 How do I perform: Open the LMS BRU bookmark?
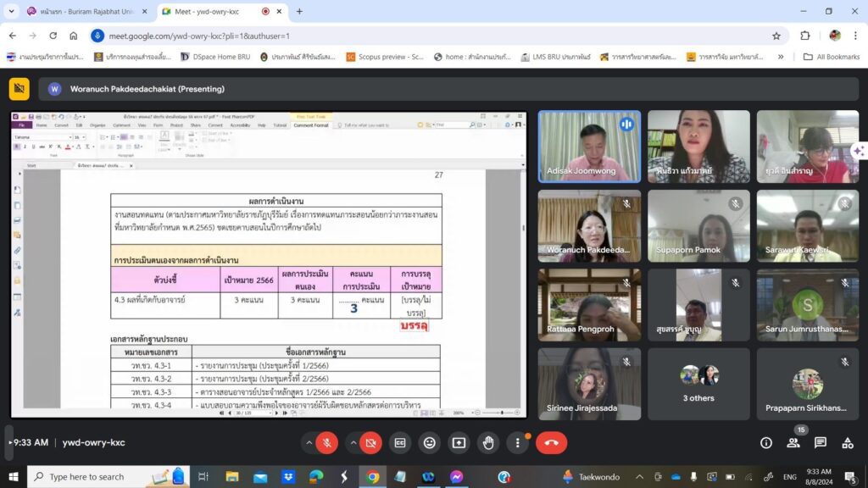(x=556, y=57)
